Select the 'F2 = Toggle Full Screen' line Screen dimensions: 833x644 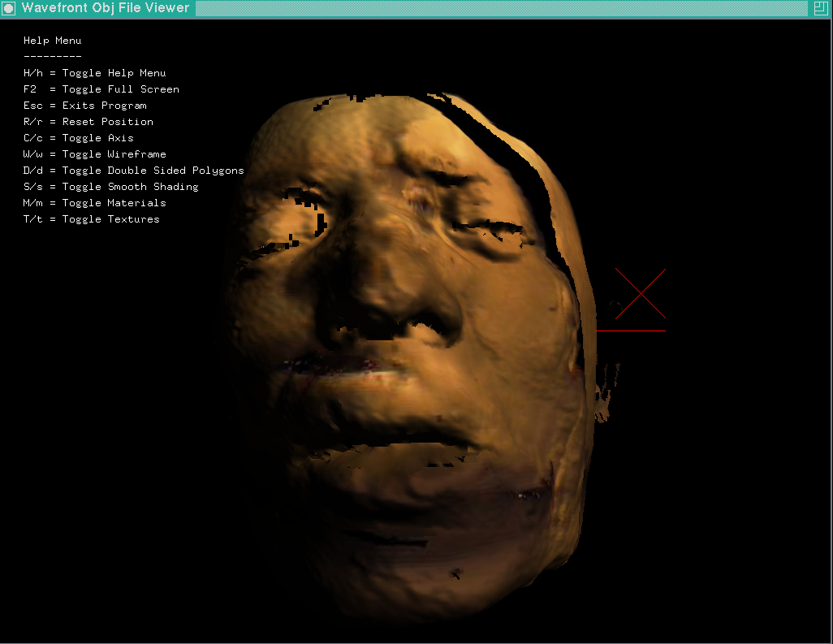[x=101, y=89]
